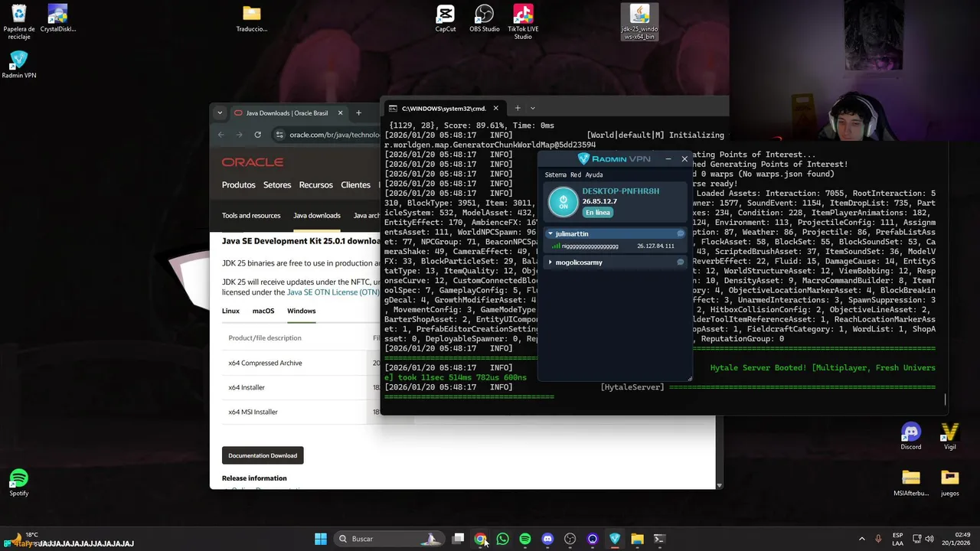
Task: Switch to Linux download tab
Action: (x=230, y=311)
